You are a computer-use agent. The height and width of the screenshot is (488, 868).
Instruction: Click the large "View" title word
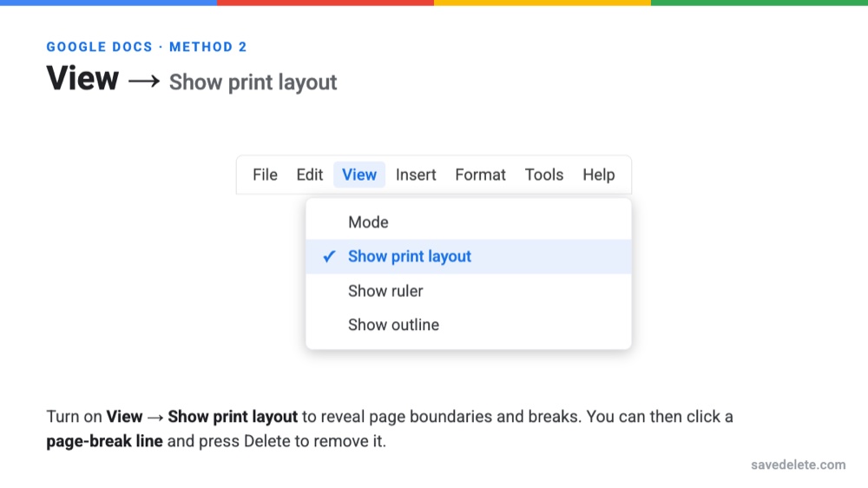tap(82, 79)
